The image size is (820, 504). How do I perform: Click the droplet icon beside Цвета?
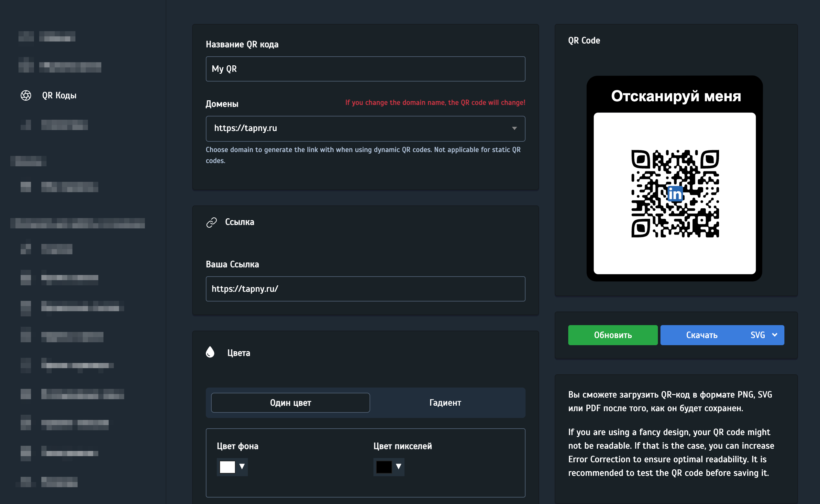tap(210, 352)
